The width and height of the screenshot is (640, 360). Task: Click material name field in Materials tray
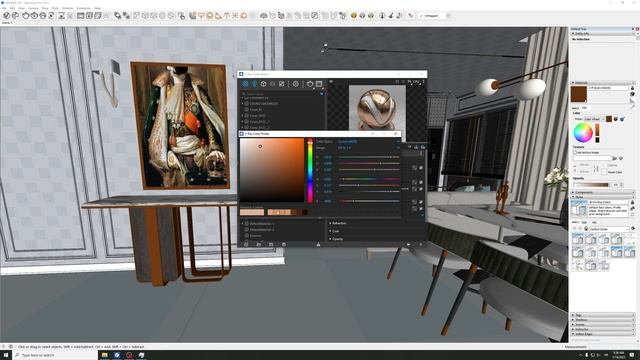click(x=608, y=88)
